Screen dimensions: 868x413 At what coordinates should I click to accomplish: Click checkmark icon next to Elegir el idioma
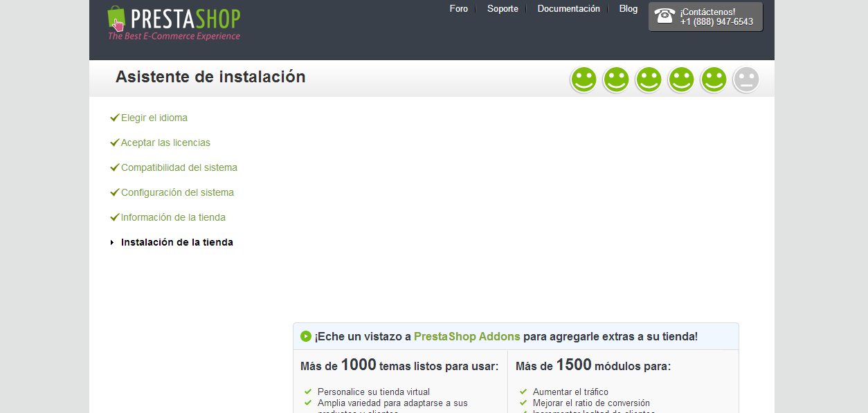coord(115,118)
